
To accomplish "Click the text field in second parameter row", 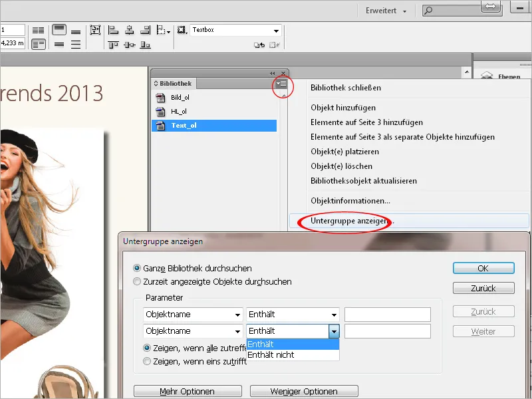I will 388,331.
